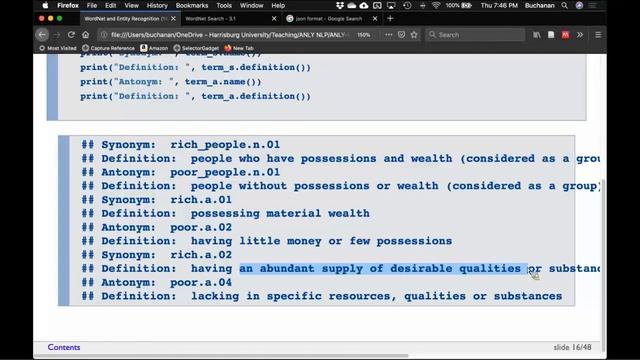Open the History menu
The width and height of the screenshot is (640, 360).
pyautogui.click(x=157, y=5)
